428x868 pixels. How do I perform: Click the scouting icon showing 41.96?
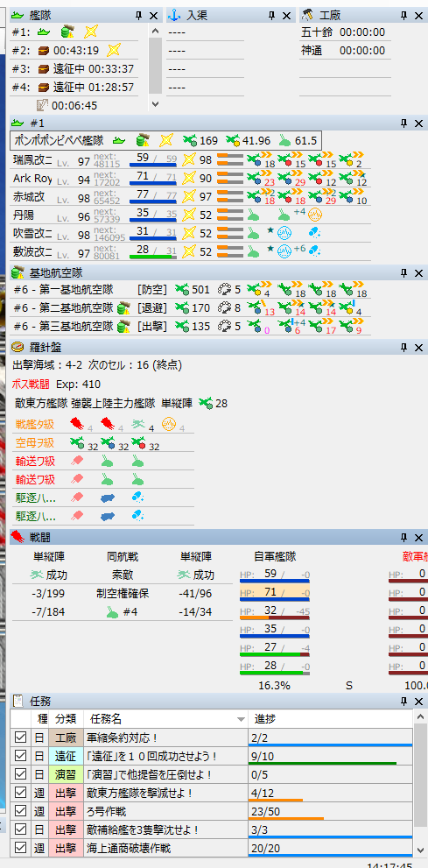[x=233, y=141]
